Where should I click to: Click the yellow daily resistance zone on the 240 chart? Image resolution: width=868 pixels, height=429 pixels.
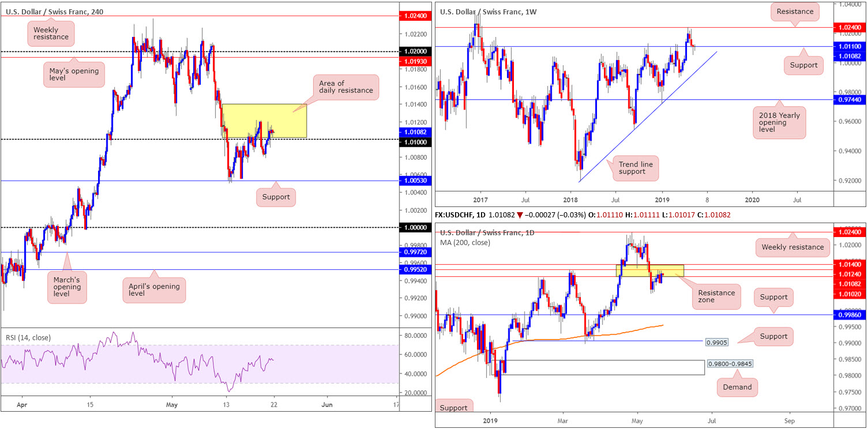click(265, 121)
